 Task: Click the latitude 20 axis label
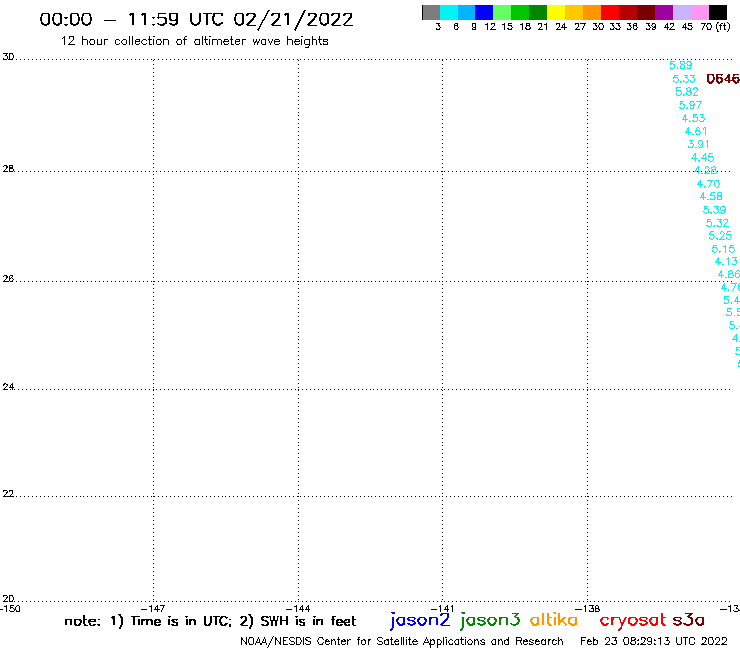(8, 599)
